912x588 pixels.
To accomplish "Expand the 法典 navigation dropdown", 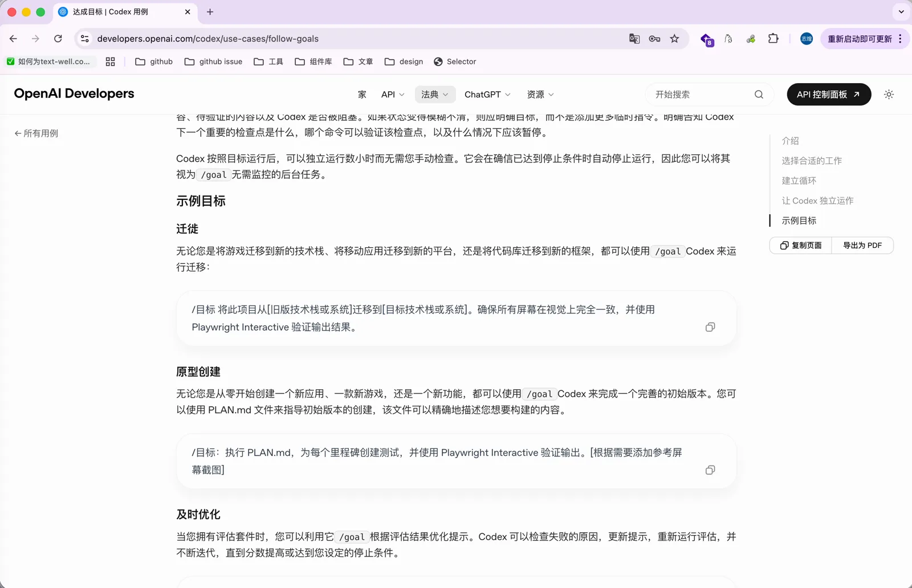I will click(435, 95).
